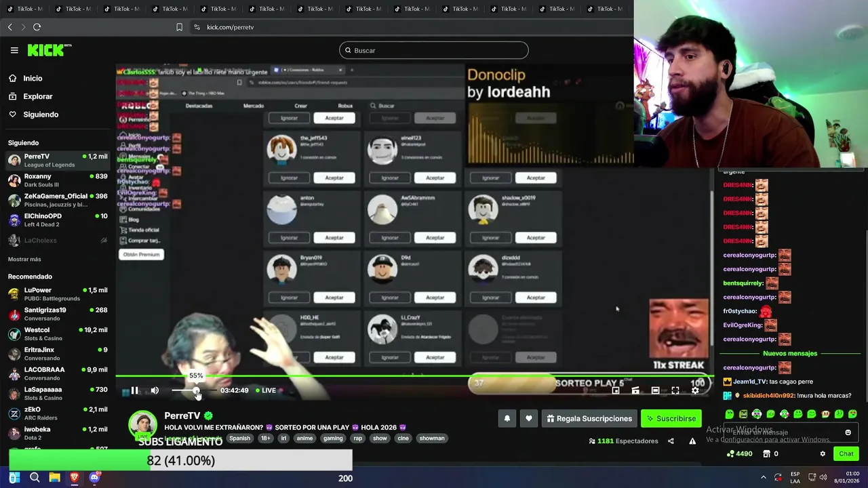The height and width of the screenshot is (488, 868).
Task: Open the irl tag
Action: pyautogui.click(x=283, y=439)
